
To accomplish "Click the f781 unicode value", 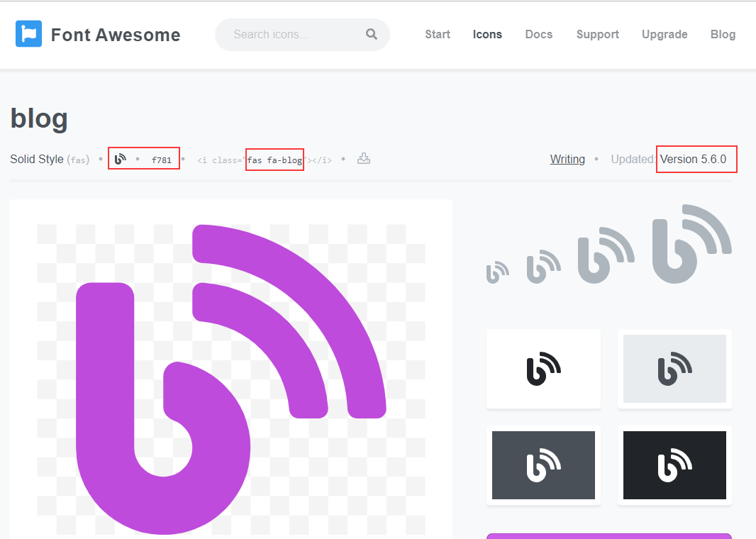I will tap(161, 160).
